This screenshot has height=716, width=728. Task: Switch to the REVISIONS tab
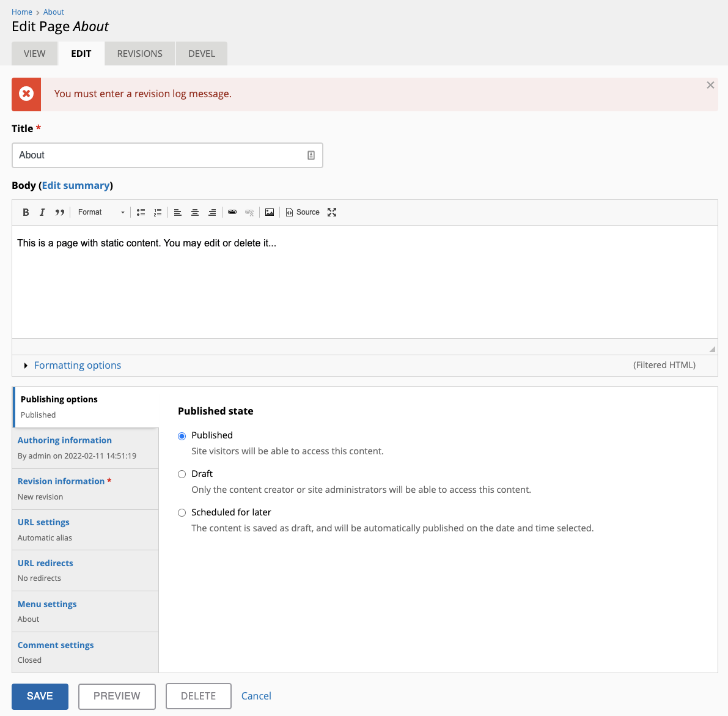(139, 53)
